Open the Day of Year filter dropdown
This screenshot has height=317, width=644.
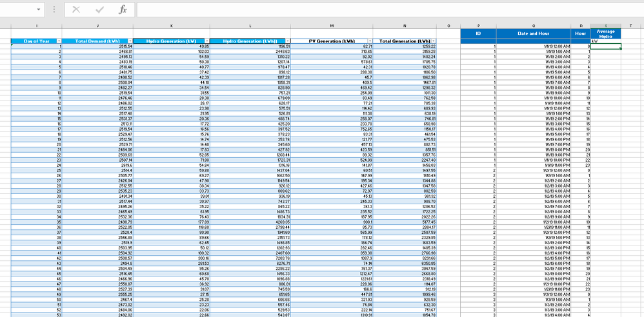coord(59,41)
